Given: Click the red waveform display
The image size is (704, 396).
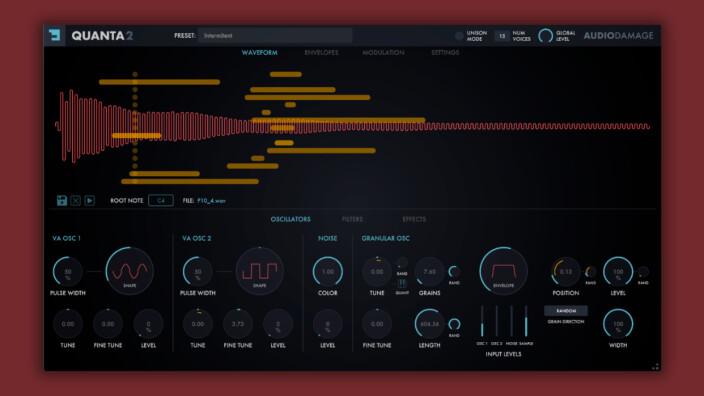Looking at the screenshot, I should tap(352, 126).
